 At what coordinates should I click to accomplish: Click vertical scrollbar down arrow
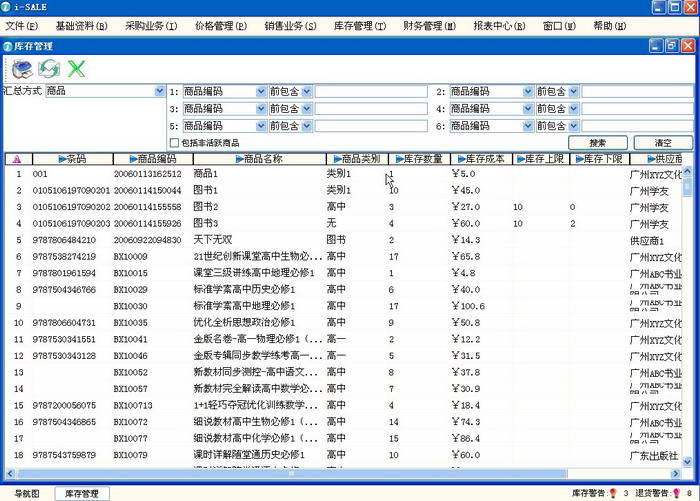(688, 462)
